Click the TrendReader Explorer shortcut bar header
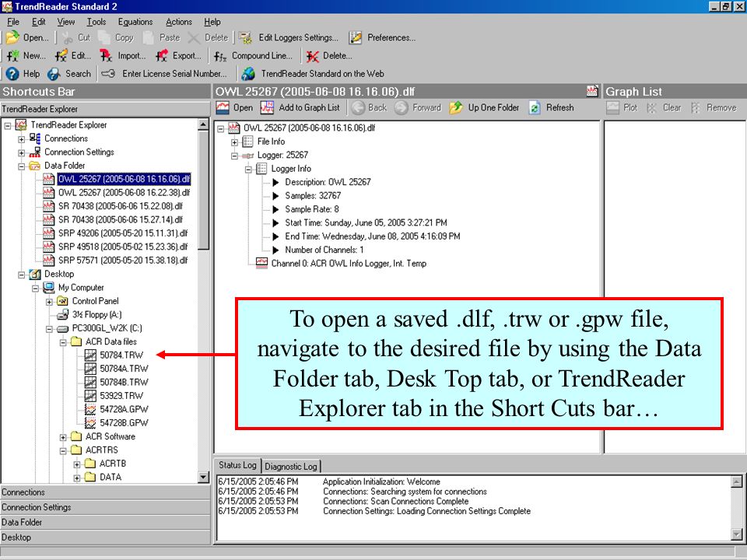The image size is (747, 560). click(105, 109)
